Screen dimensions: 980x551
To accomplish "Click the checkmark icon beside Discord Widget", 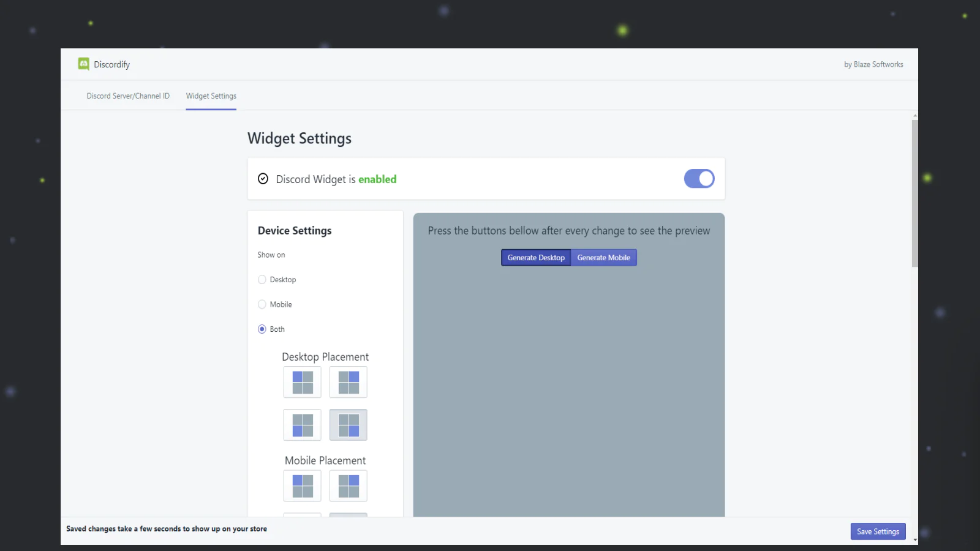I will (263, 179).
